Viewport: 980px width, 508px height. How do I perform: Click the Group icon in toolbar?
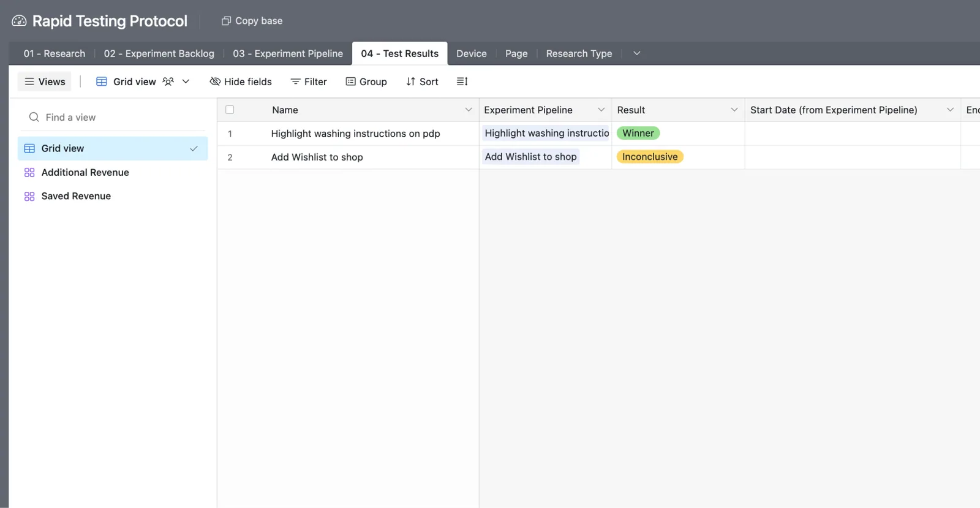click(351, 82)
